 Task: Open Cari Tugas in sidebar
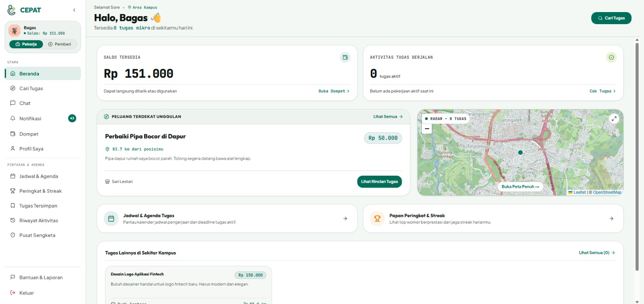tap(43, 88)
